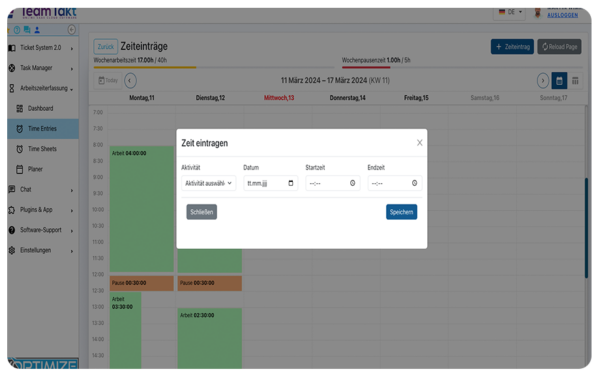The image size is (600, 378).
Task: Click the Wochenarbeitszeit progress bar
Action: point(214,67)
